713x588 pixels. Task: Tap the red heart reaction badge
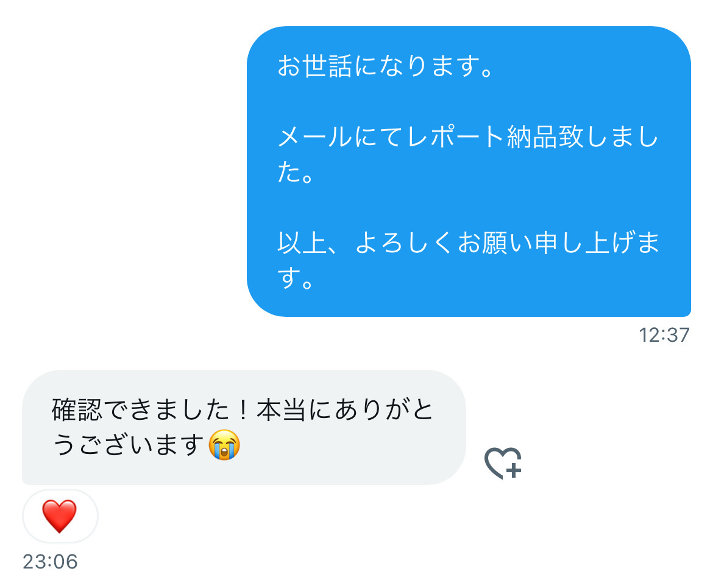[60, 516]
